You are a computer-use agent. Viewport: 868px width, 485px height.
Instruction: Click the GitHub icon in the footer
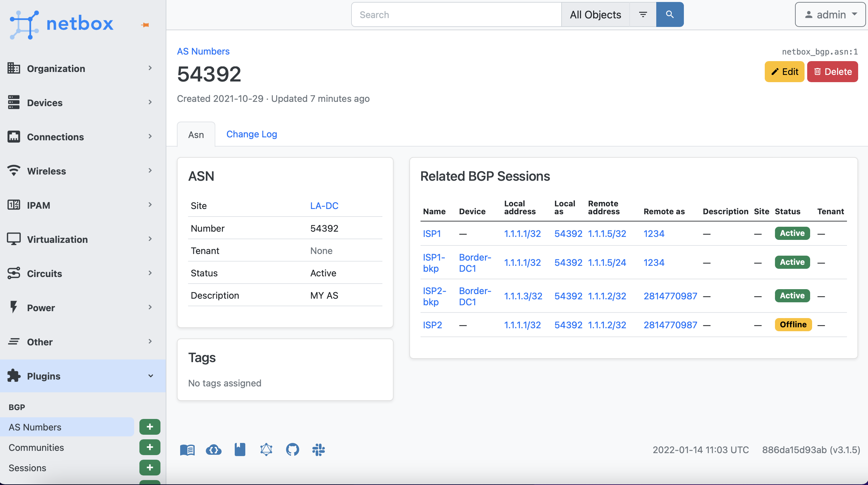292,449
